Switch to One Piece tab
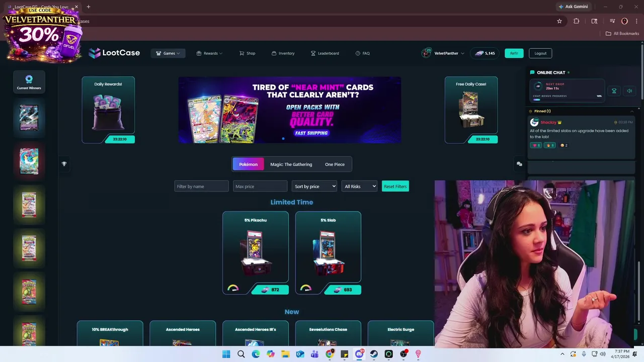Viewport: 644px width, 362px height. [335, 164]
